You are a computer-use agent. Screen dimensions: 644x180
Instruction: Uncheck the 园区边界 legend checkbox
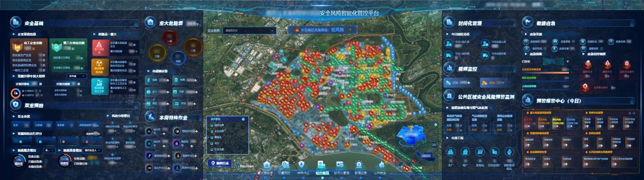pyautogui.click(x=212, y=125)
